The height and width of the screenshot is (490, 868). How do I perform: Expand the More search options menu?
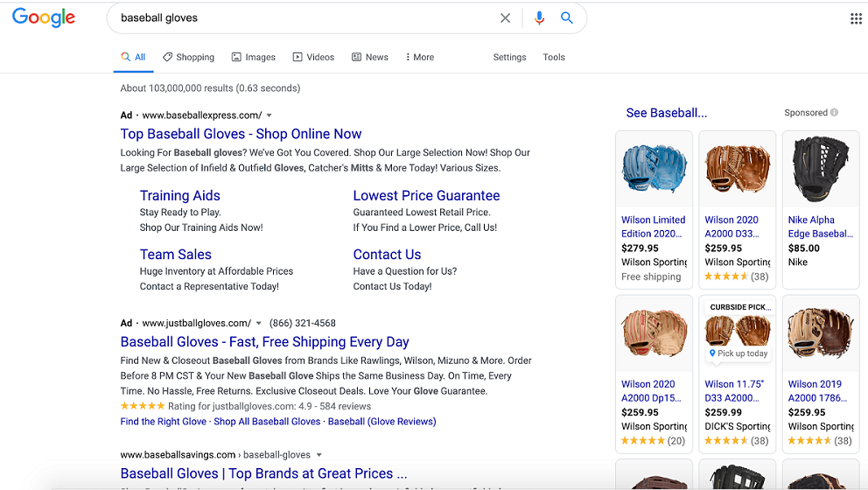[420, 57]
